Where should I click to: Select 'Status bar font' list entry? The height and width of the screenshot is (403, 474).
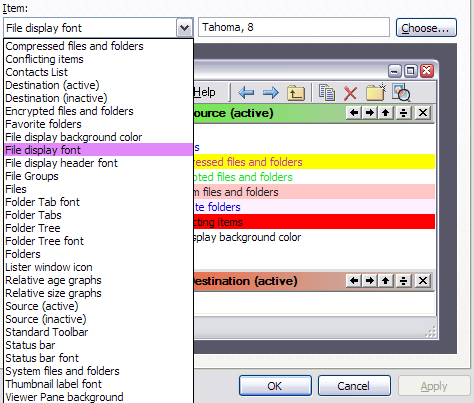coord(42,358)
